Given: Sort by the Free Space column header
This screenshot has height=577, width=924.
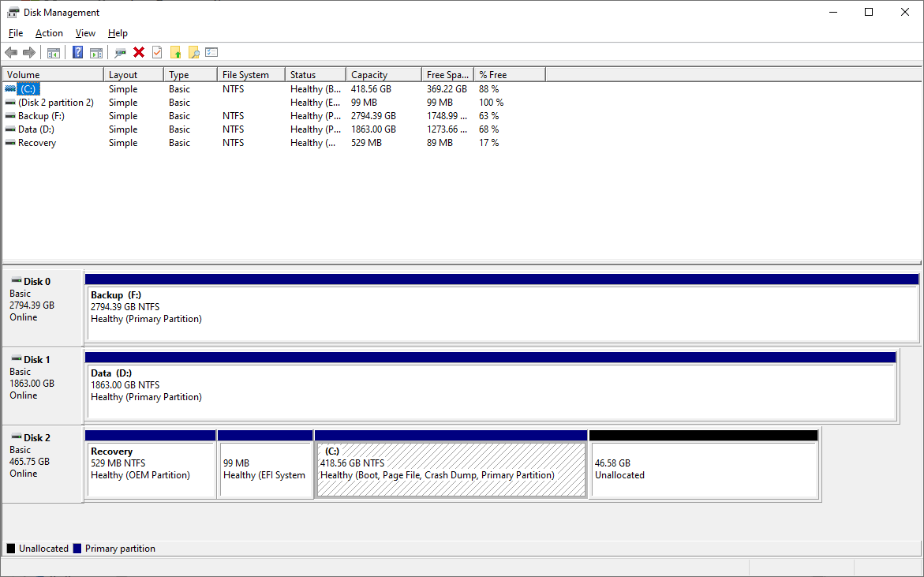Looking at the screenshot, I should (448, 75).
